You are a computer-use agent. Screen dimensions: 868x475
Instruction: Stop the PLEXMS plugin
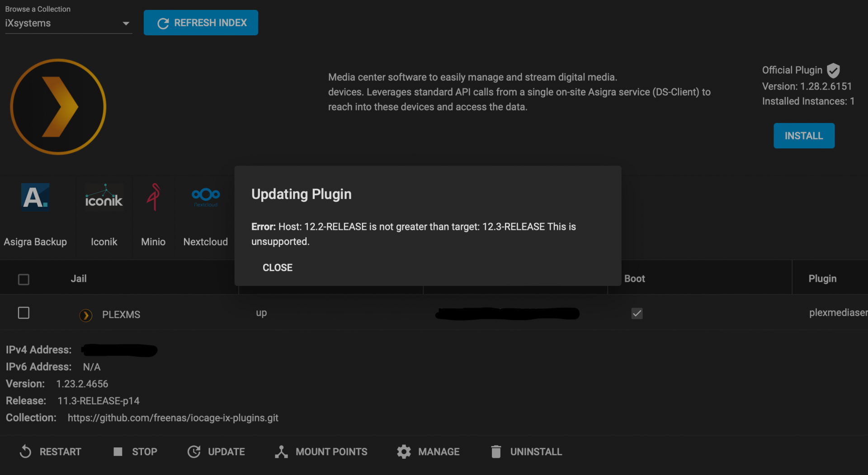point(135,451)
